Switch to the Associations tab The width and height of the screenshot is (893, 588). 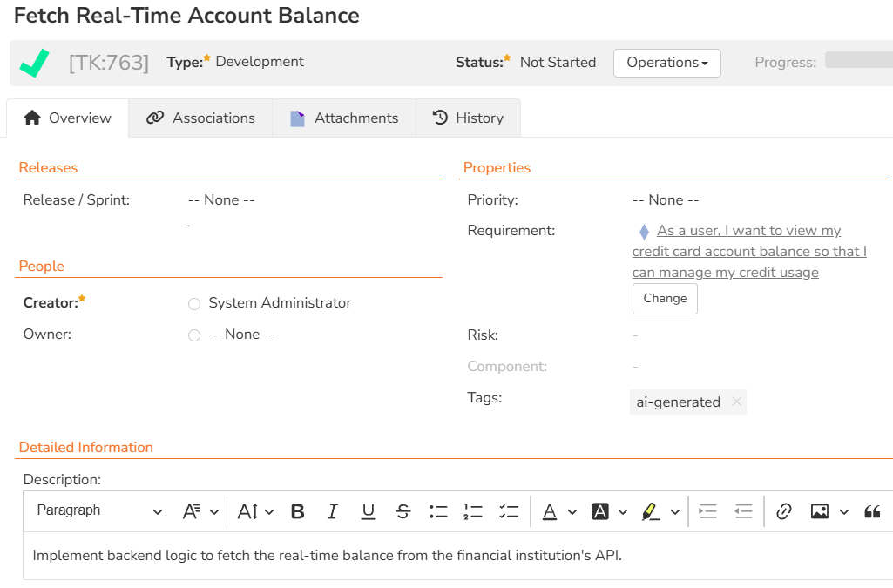(200, 118)
